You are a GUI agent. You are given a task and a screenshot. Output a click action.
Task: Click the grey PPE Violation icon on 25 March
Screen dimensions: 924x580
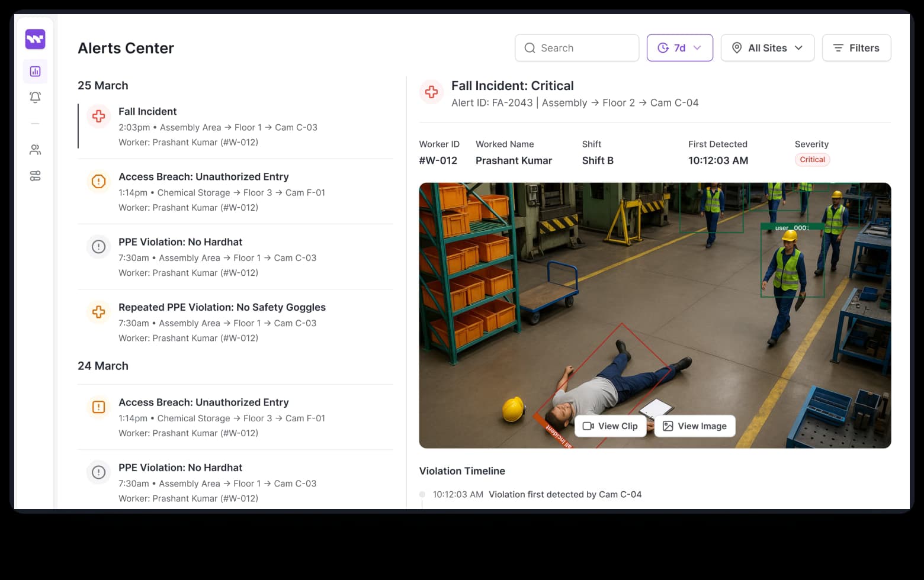pyautogui.click(x=99, y=247)
